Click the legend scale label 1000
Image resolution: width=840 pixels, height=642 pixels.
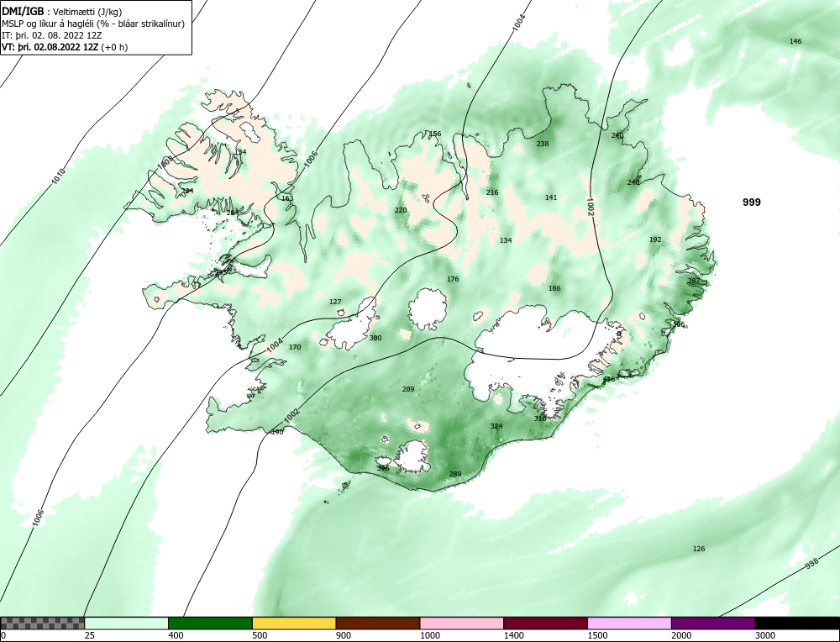(429, 635)
